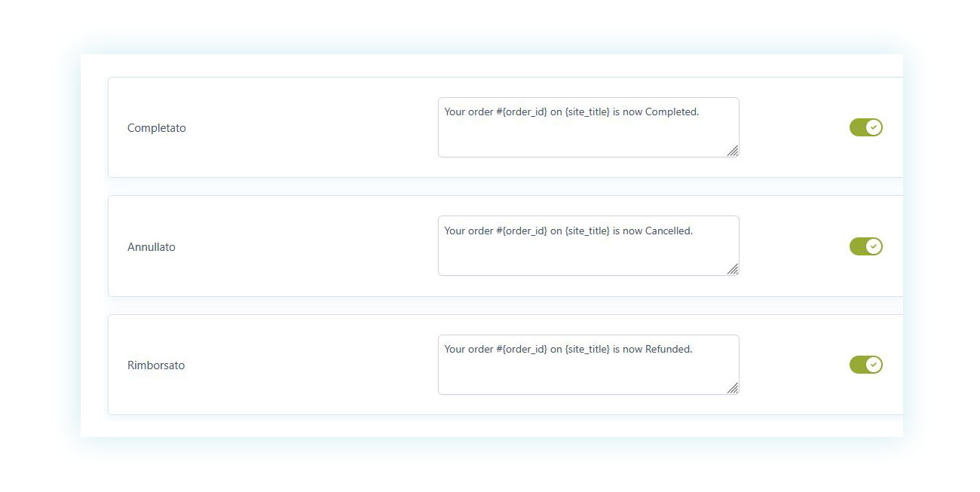
Task: Edit the Refunded order message textarea
Action: pos(588,365)
